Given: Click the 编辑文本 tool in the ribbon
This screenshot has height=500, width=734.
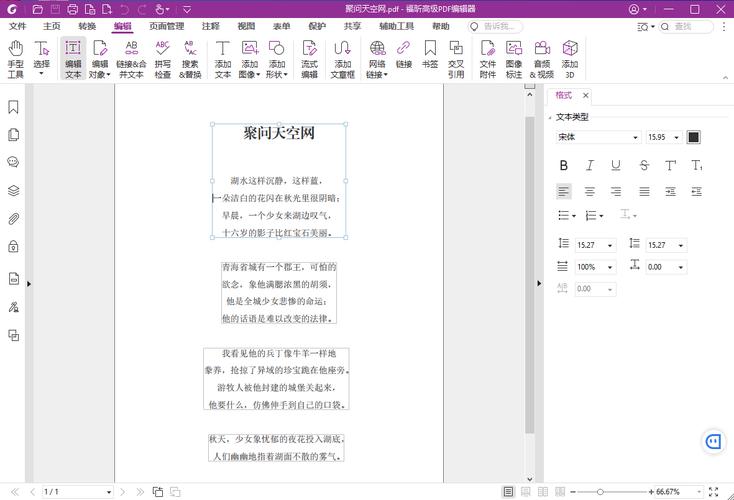Looking at the screenshot, I should click(x=73, y=59).
